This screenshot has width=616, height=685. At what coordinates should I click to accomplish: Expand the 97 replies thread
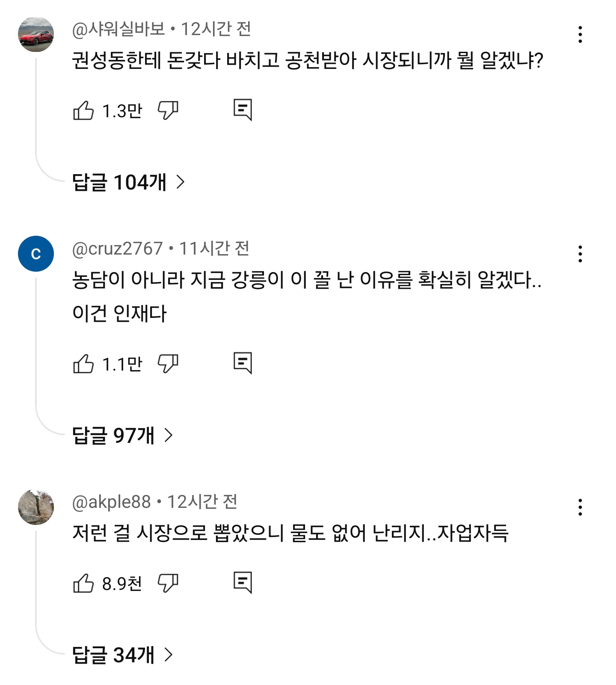coord(122,436)
